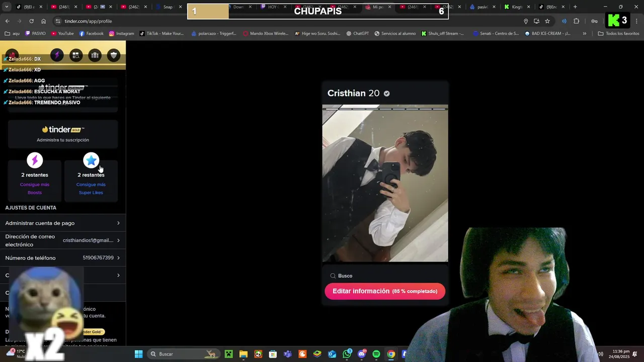Click the Chrome back arrow
The width and height of the screenshot is (644, 362).
7,21
